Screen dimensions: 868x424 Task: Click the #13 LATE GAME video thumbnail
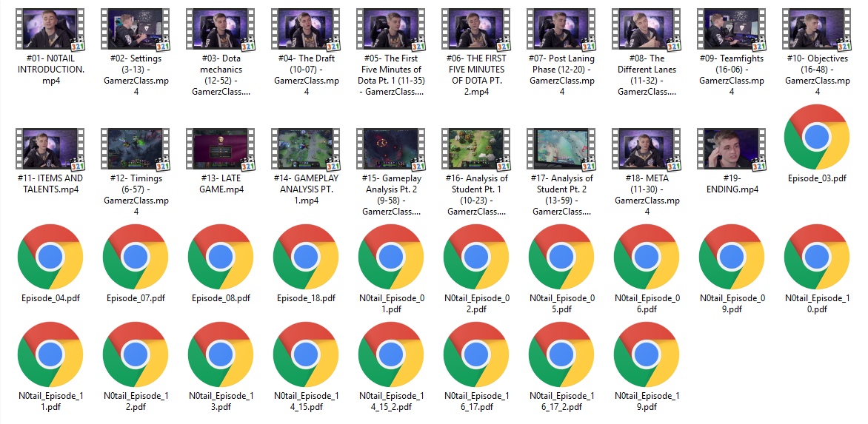(x=220, y=149)
